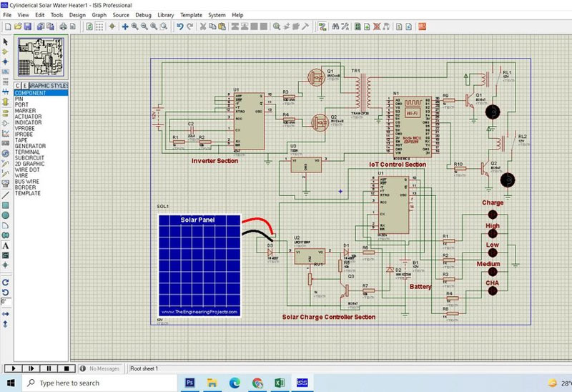Toggle the grid display

point(99,26)
